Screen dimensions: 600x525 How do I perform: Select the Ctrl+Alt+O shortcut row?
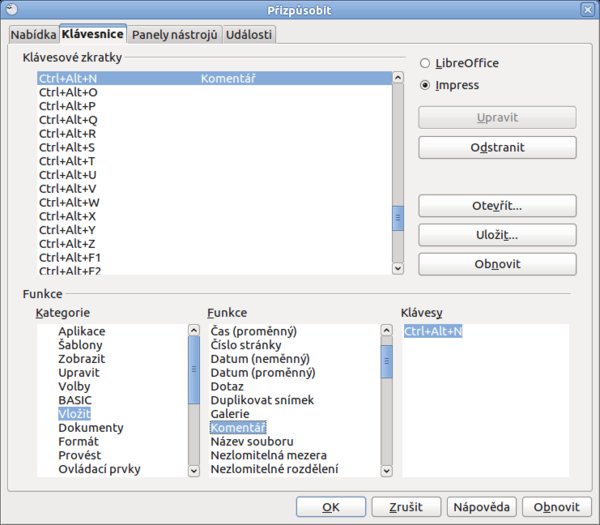[214, 92]
